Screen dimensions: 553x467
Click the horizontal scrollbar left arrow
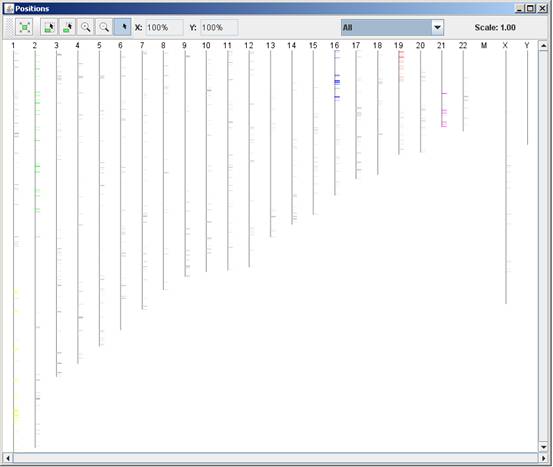tap(8, 458)
